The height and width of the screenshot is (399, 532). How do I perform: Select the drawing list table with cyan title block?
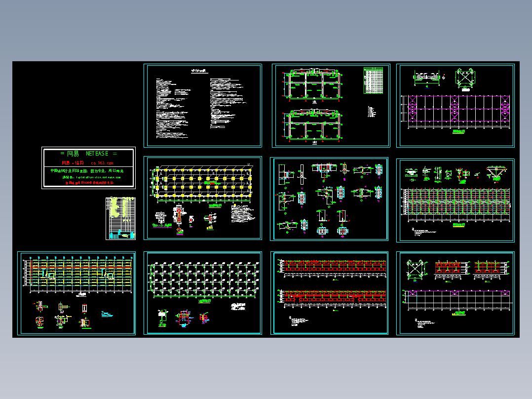pyautogui.click(x=120, y=218)
